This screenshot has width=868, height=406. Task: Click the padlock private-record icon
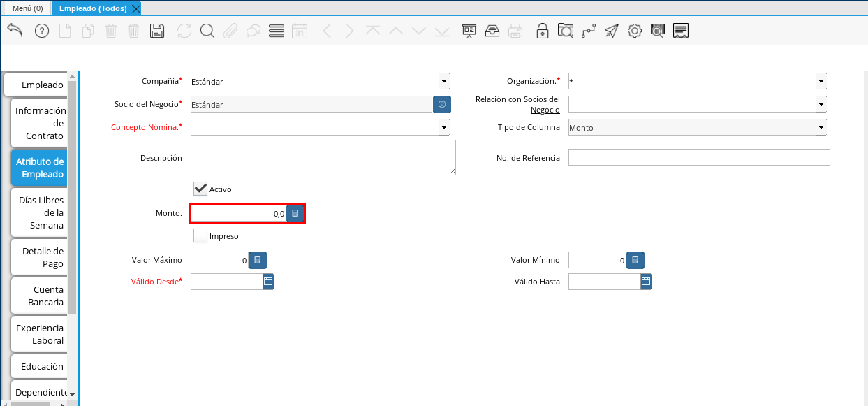[x=543, y=31]
